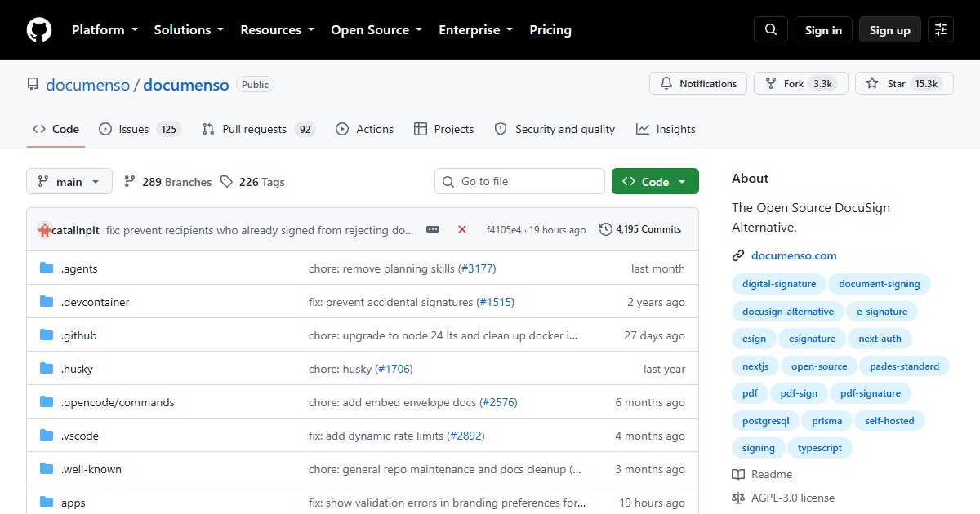Open the Pull requests tab
Image resolution: width=980 pixels, height=514 pixels.
(258, 129)
